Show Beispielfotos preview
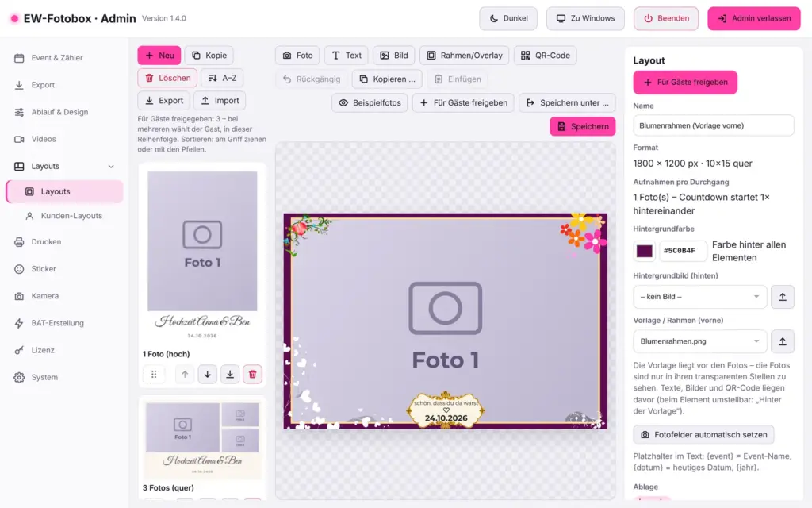 click(370, 102)
